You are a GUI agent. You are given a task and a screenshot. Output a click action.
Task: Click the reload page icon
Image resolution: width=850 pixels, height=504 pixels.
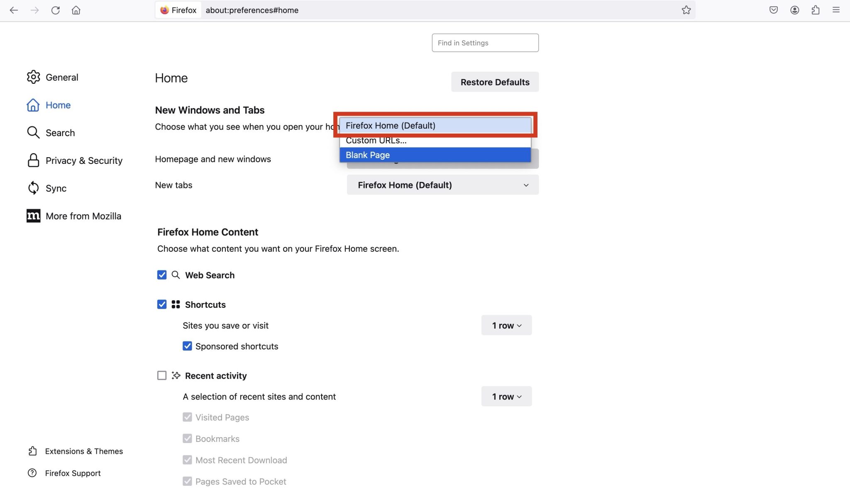pos(55,10)
